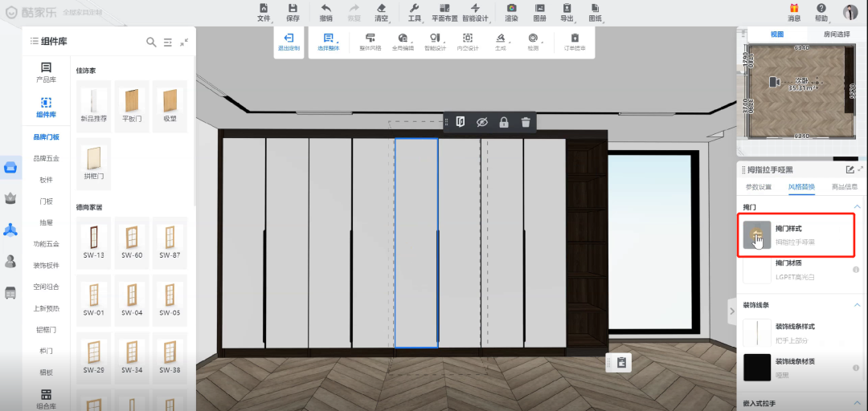Select 空间组合 category
The height and width of the screenshot is (411, 868).
46,287
